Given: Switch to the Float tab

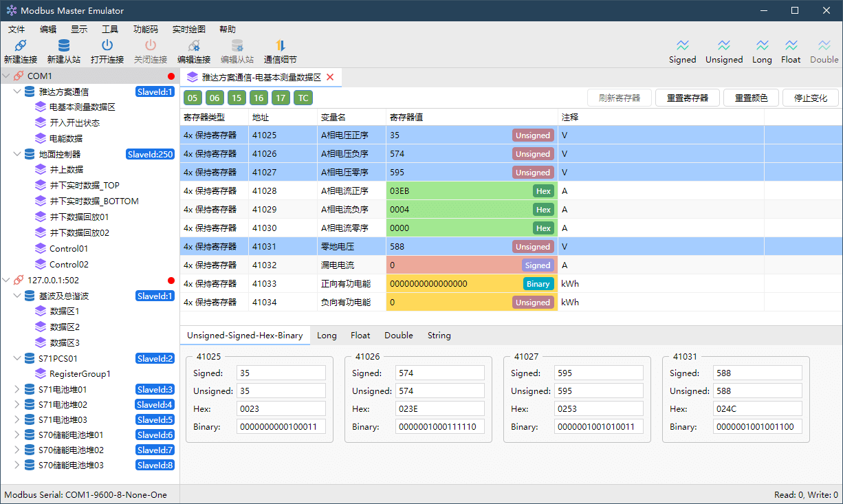Looking at the screenshot, I should coord(360,336).
